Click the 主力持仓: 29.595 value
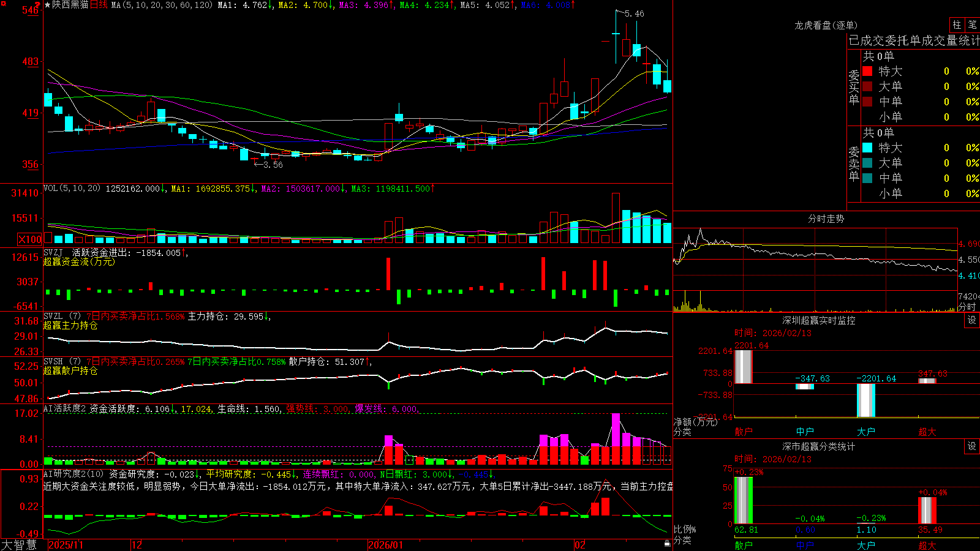Screen dimensions: 980x551 coord(225,317)
